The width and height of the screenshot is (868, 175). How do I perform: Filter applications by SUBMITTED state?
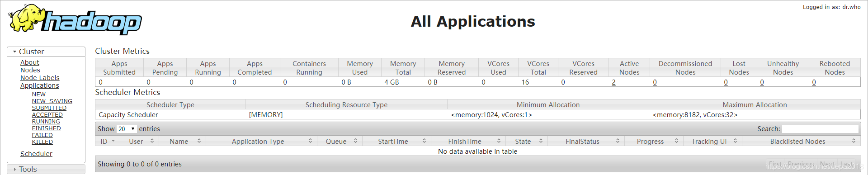[x=49, y=108]
